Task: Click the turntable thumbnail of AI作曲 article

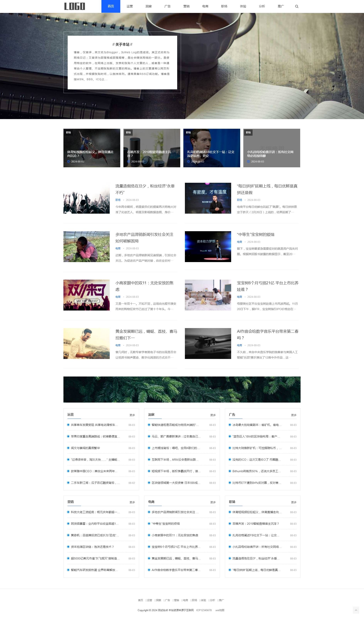Action: tap(208, 343)
